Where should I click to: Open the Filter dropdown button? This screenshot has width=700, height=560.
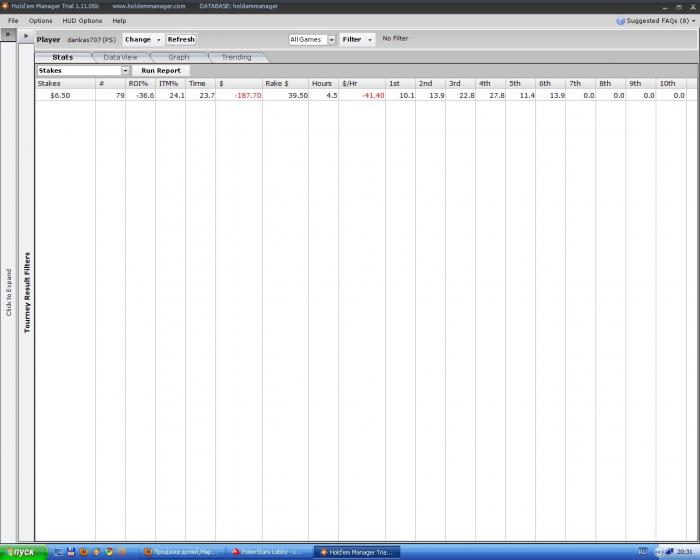pos(357,40)
